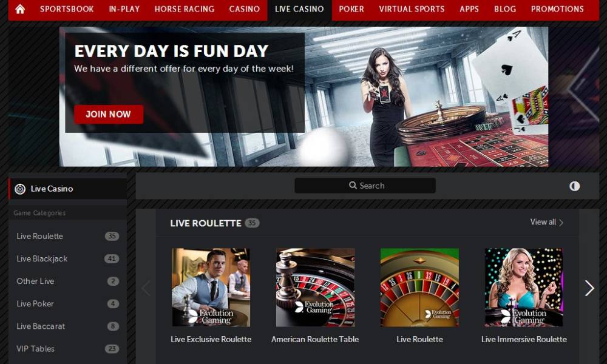This screenshot has height=364, width=607.
Task: Click the home icon in navigation bar
Action: (x=20, y=9)
